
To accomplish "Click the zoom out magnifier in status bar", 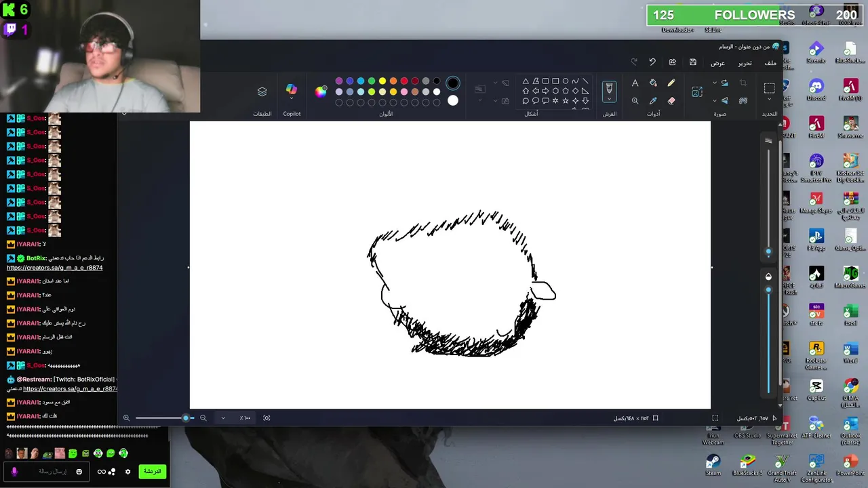I will [203, 418].
